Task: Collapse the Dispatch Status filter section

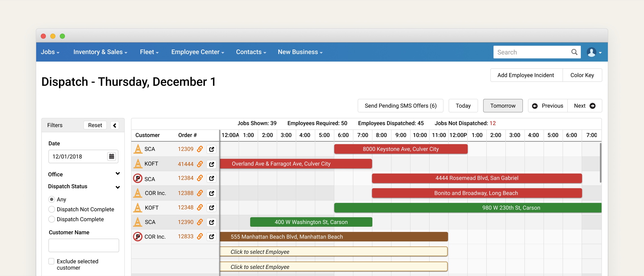Action: (x=118, y=187)
